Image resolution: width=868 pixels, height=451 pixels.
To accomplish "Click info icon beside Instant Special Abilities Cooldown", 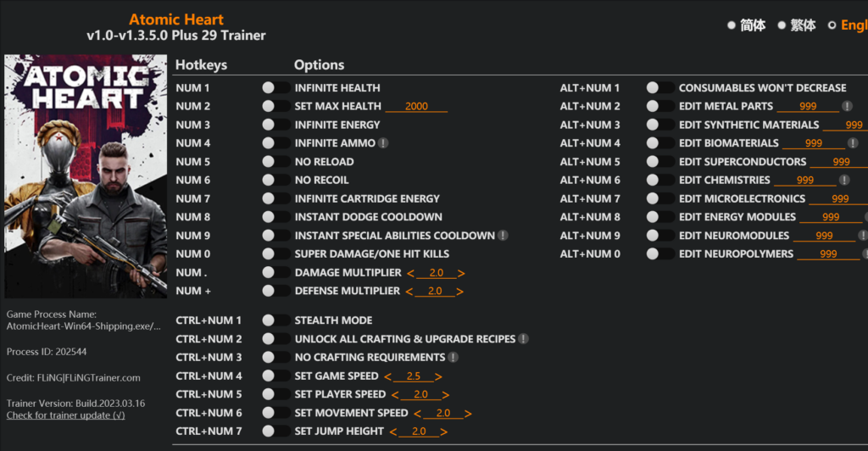I will [x=503, y=236].
